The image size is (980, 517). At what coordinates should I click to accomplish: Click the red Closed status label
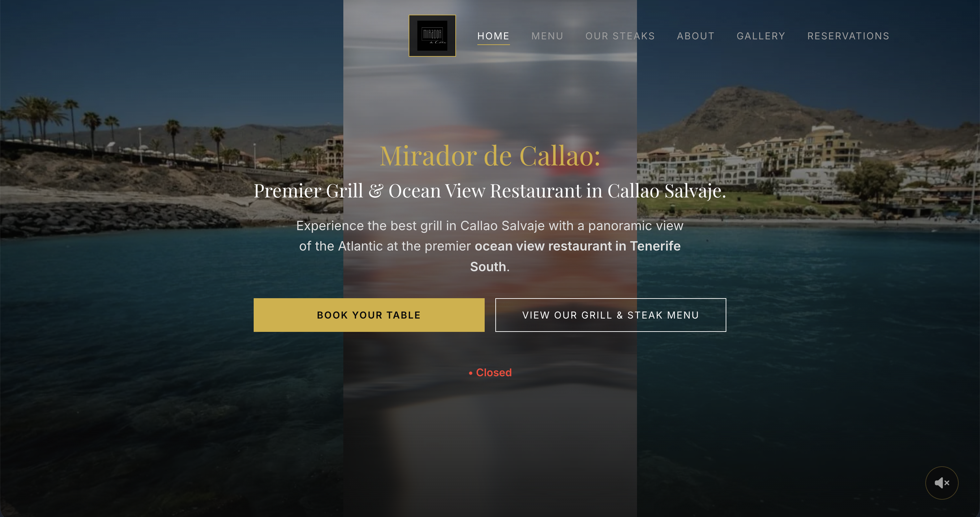[493, 372]
